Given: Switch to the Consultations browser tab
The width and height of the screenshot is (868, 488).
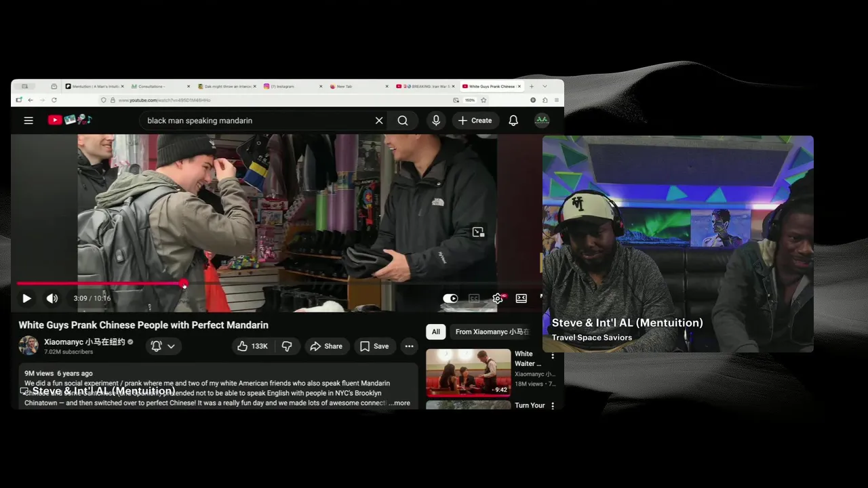Looking at the screenshot, I should 159,87.
